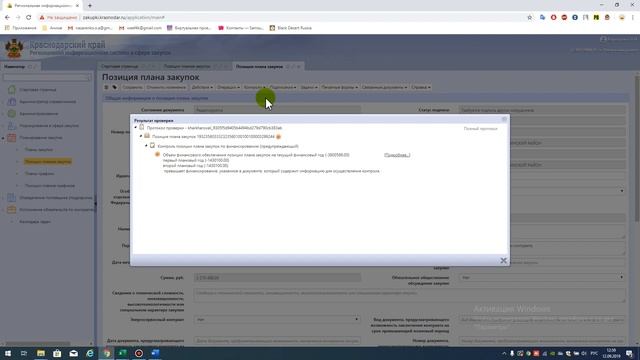Click the small icon in dialog title corner

pos(504,119)
